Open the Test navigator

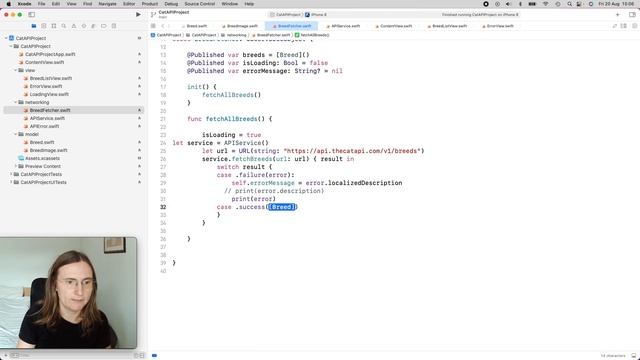coord(84,26)
